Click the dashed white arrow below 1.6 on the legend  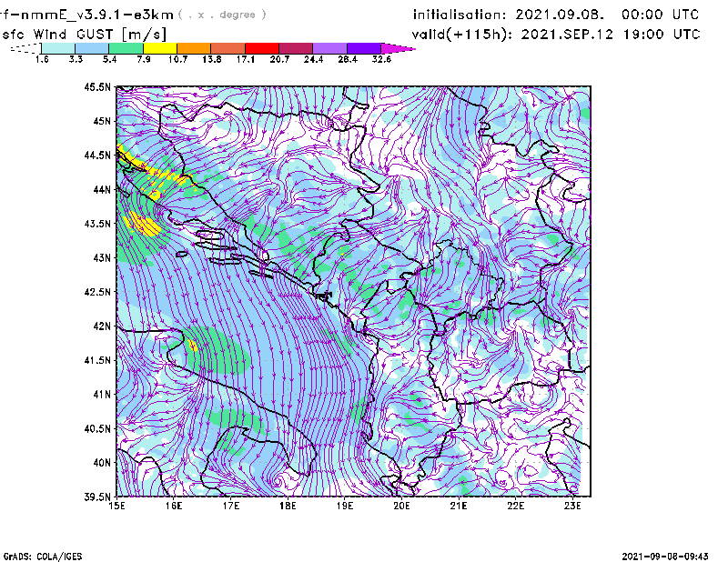point(25,48)
